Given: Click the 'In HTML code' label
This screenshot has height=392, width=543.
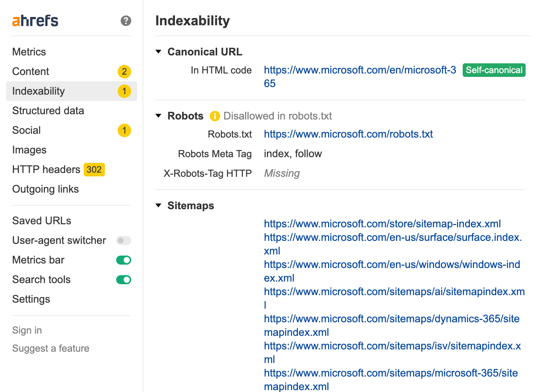Looking at the screenshot, I should click(221, 70).
